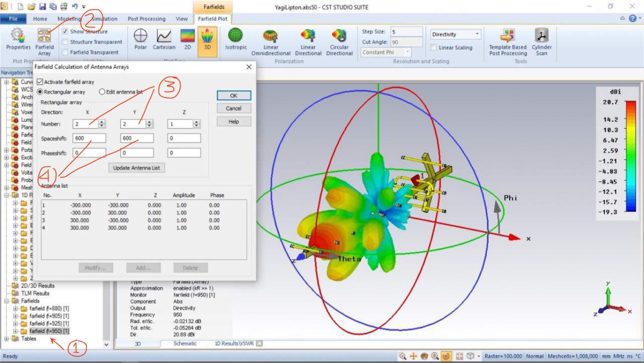The height and width of the screenshot is (363, 644).
Task: Select the Rectangular array radio button
Action: point(40,92)
